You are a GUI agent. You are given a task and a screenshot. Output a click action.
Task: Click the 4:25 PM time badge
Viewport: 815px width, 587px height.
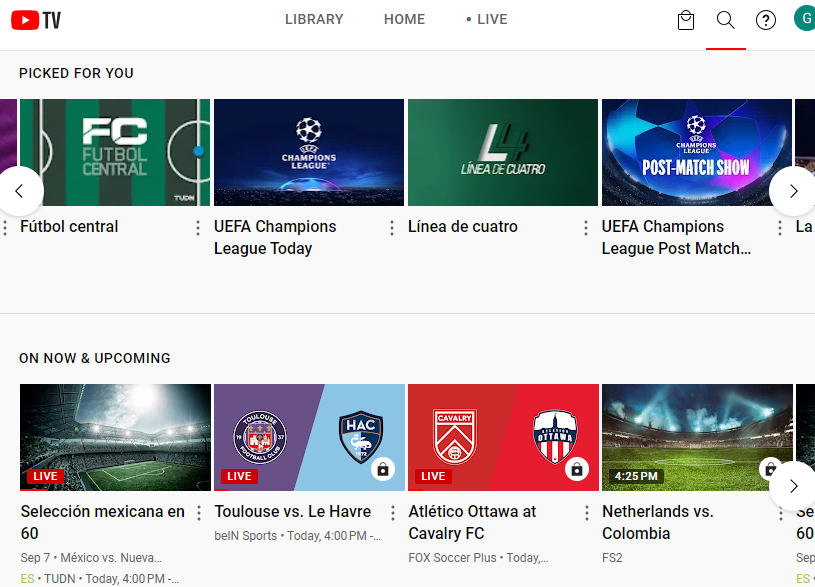(636, 476)
